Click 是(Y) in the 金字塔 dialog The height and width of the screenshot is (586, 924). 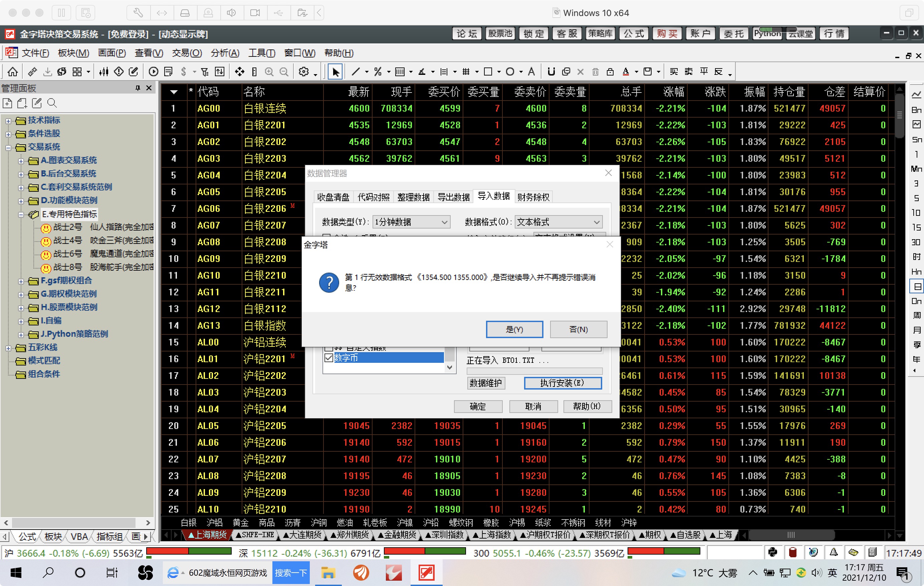click(514, 329)
